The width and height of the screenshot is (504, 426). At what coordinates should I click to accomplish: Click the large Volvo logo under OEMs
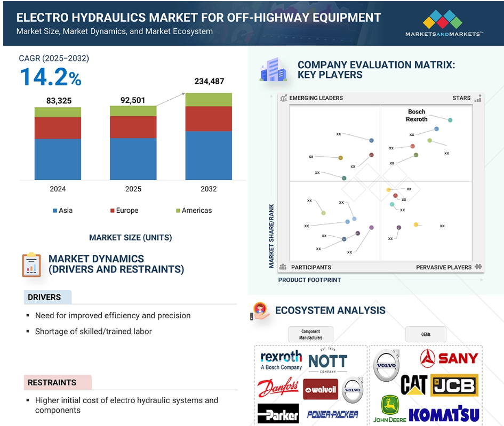(x=386, y=366)
